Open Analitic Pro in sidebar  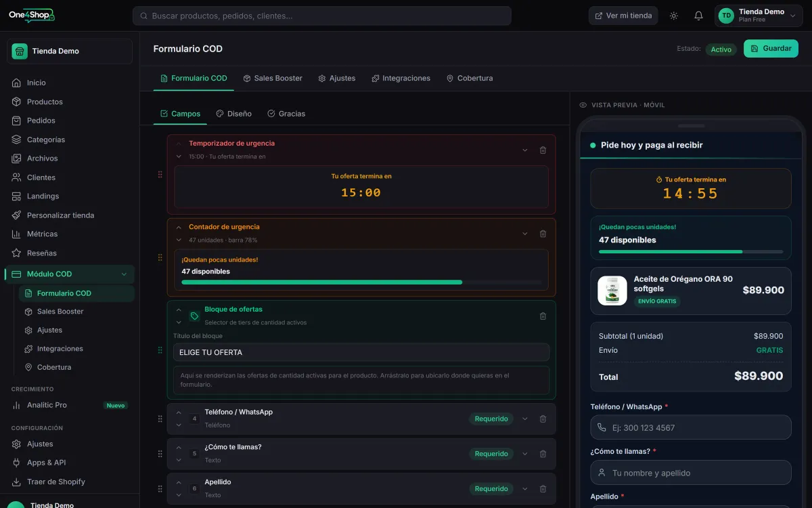coord(70,405)
